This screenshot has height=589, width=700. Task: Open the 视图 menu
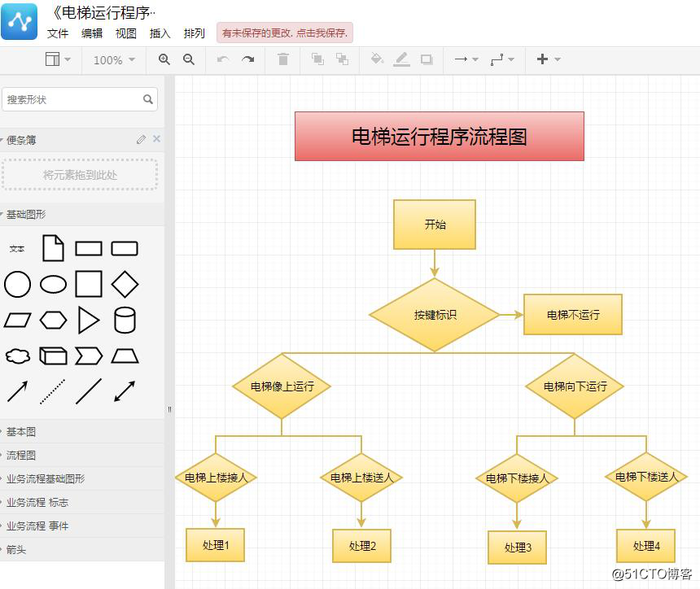coord(126,33)
